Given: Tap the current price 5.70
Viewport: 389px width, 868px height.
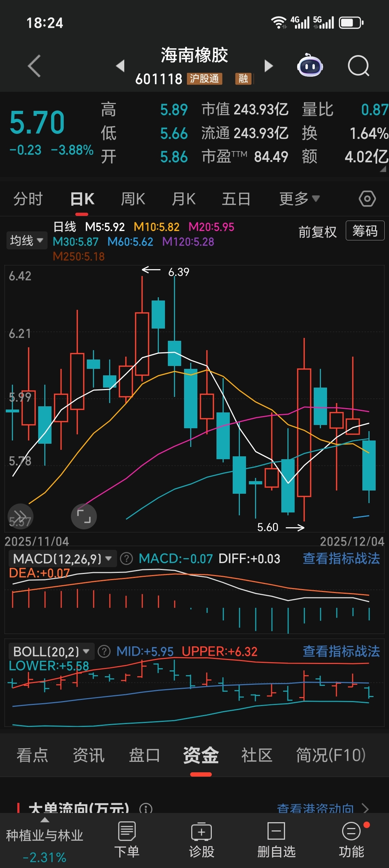Looking at the screenshot, I should (x=37, y=122).
